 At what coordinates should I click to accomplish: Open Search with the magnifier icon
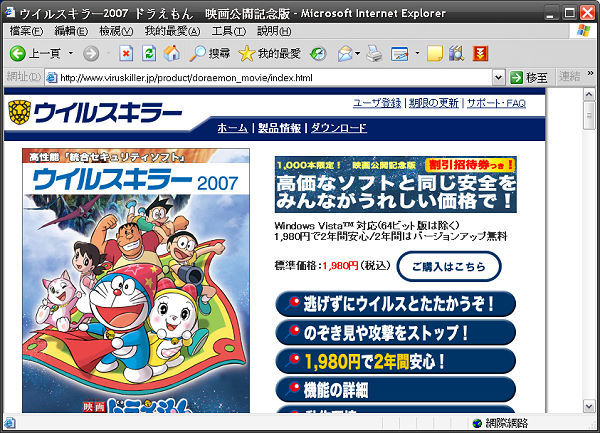point(197,54)
